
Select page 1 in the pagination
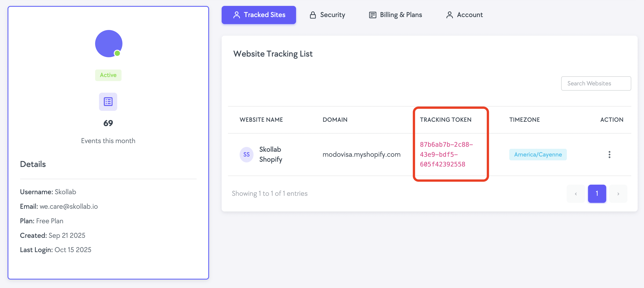tap(597, 194)
